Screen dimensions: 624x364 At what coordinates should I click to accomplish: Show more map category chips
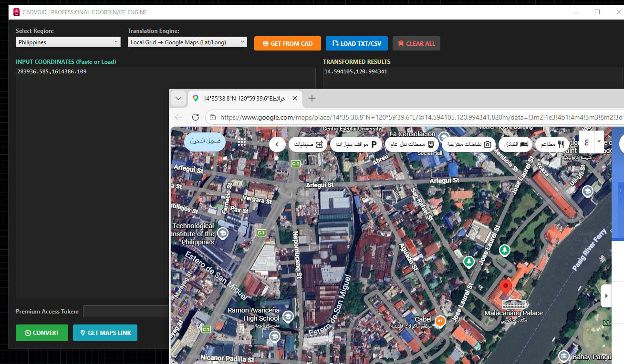click(x=277, y=144)
